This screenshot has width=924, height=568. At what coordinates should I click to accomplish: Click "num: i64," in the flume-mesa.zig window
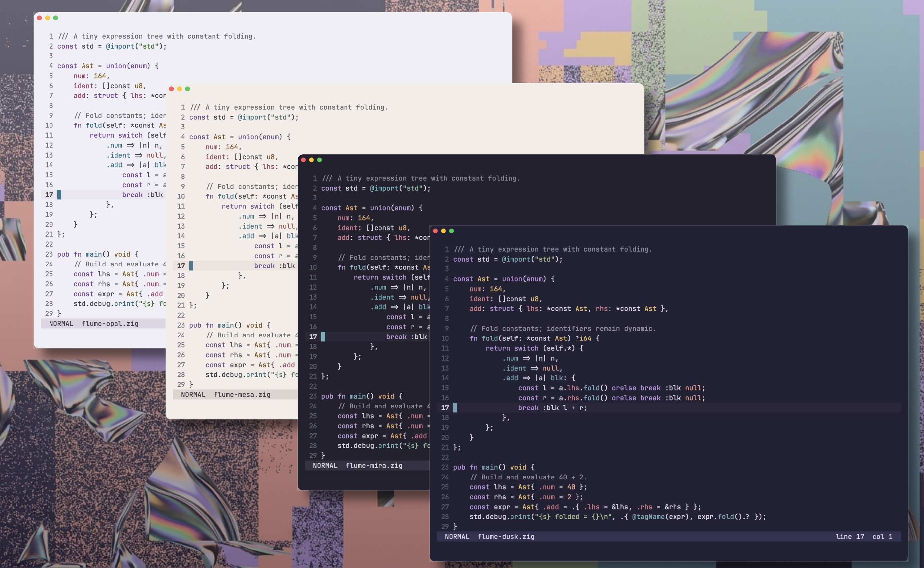pyautogui.click(x=224, y=147)
